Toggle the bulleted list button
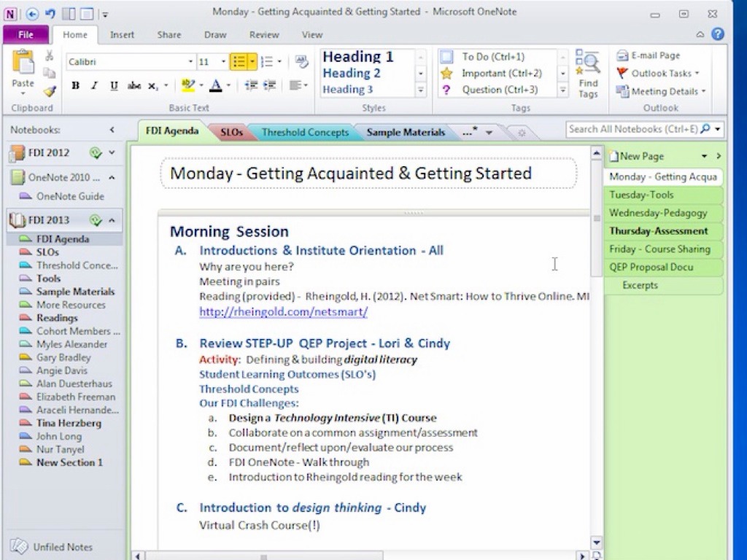The height and width of the screenshot is (560, 747). [239, 62]
